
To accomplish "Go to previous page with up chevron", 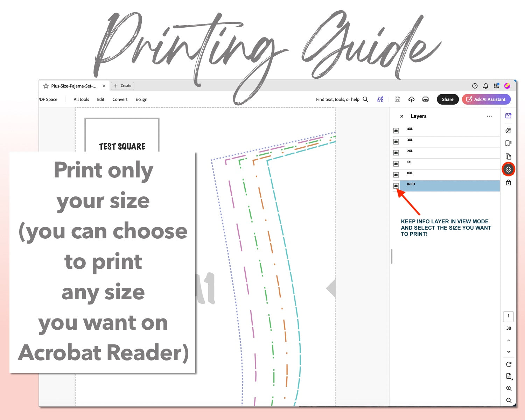I will pos(509,340).
